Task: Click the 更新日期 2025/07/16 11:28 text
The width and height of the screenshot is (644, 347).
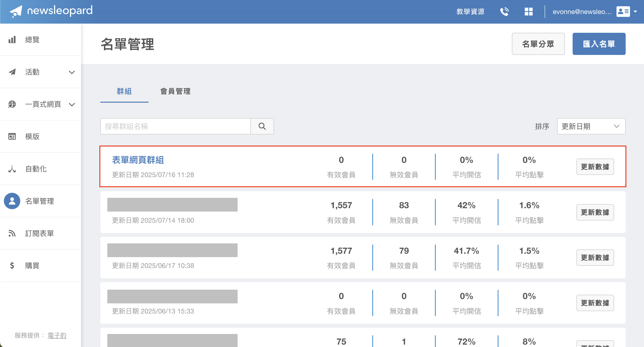Action: point(153,175)
